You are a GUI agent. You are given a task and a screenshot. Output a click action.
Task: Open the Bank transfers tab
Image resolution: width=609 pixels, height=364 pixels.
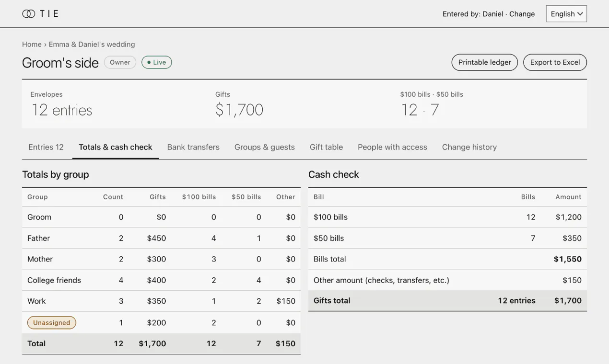click(193, 147)
